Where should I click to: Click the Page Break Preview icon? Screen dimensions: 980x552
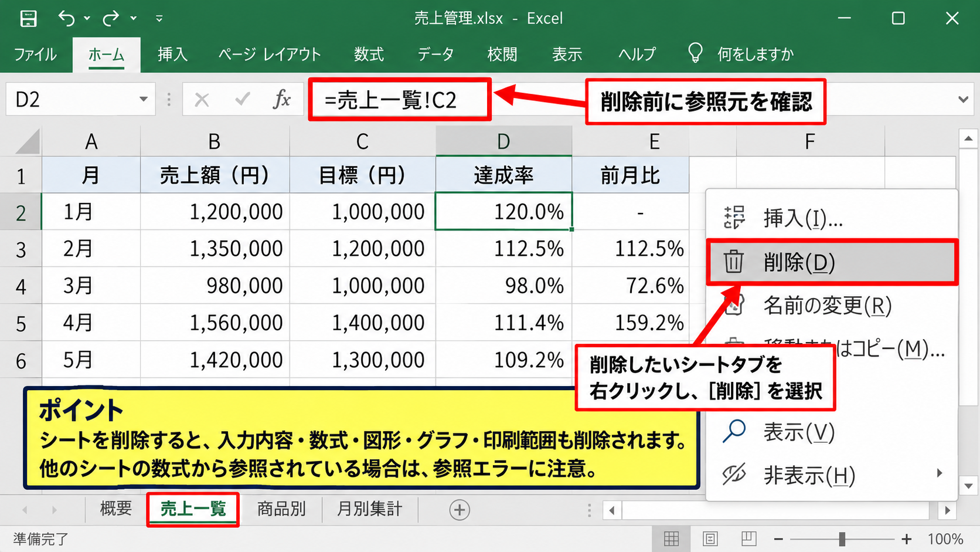748,539
